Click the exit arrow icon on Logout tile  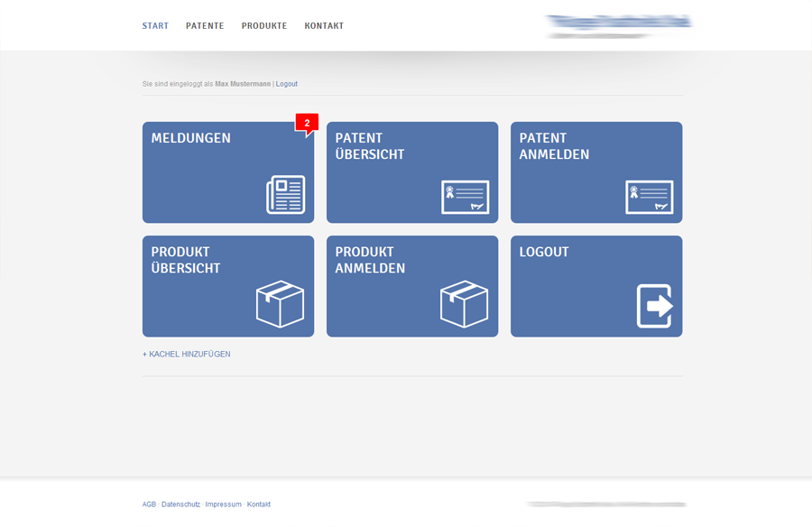pos(655,306)
